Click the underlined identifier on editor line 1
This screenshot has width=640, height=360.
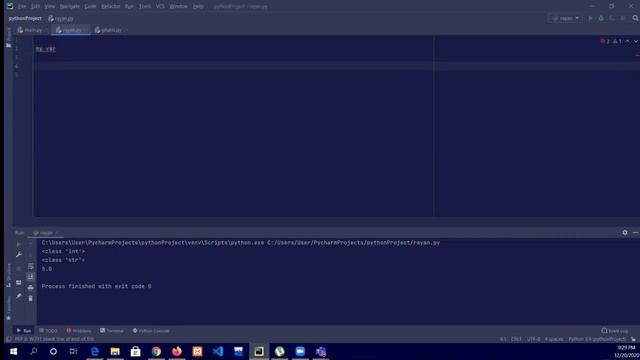(45, 49)
